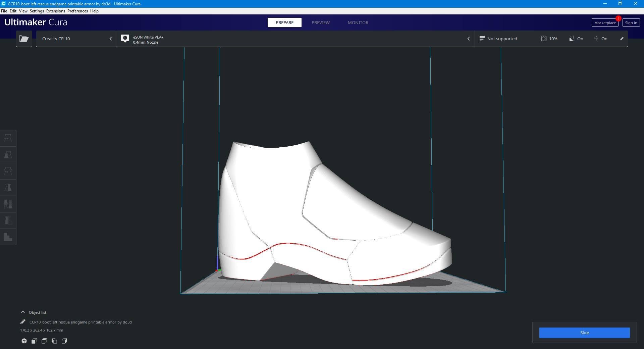Screen dimensions: 644x349
Task: Open the Preferences menu
Action: (77, 11)
